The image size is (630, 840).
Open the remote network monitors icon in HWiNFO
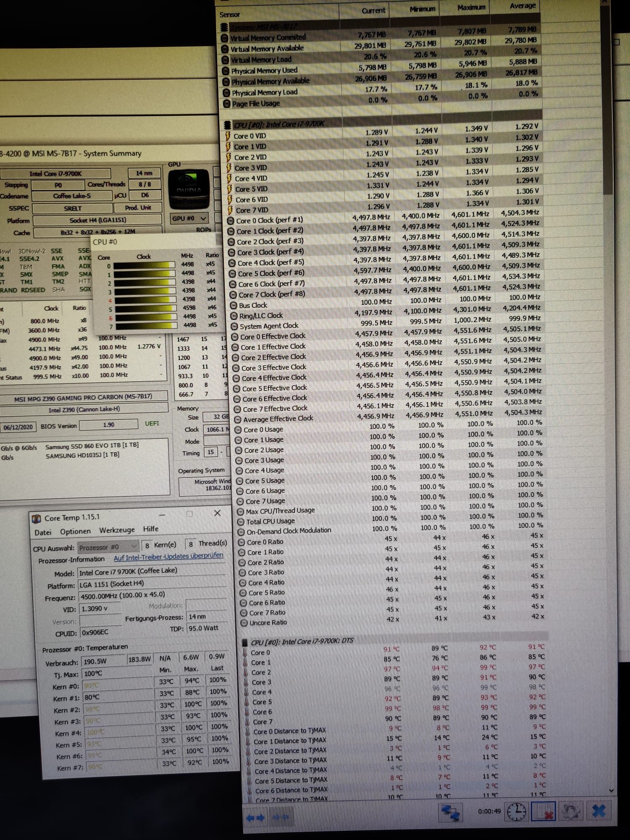tap(450, 814)
